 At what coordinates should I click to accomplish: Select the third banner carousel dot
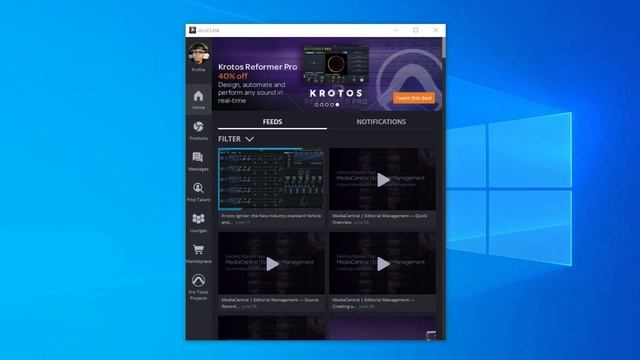[327, 105]
